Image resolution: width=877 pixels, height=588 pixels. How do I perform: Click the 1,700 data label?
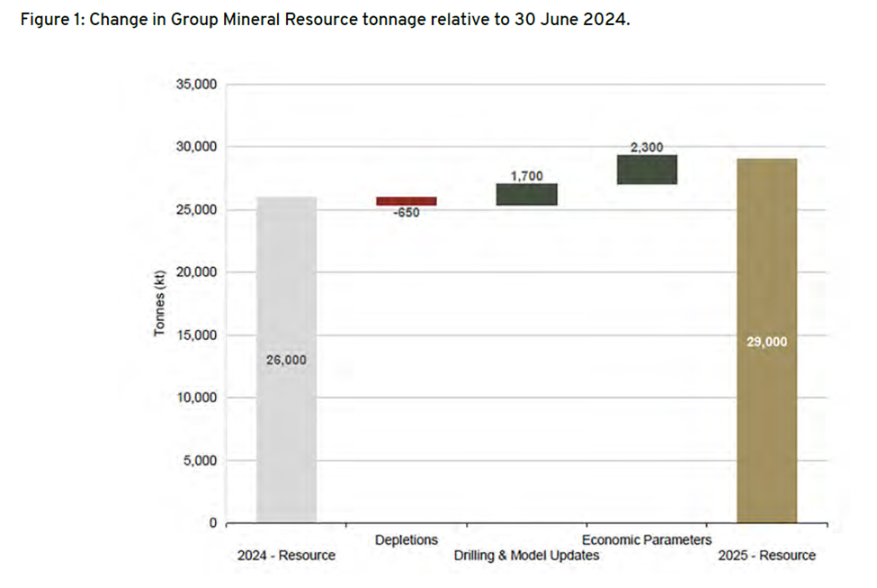tap(526, 176)
